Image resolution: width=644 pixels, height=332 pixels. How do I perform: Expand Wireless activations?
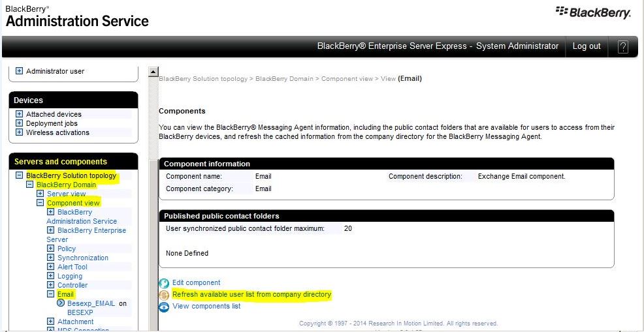[19, 132]
